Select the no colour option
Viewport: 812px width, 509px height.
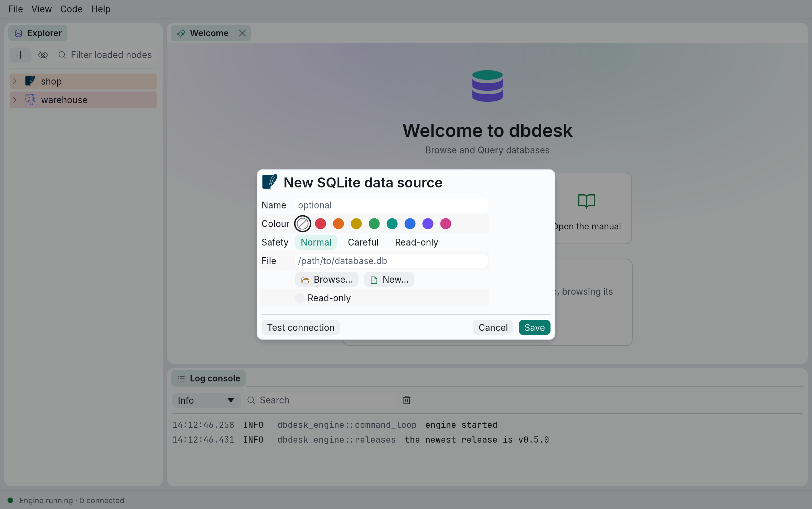[302, 224]
